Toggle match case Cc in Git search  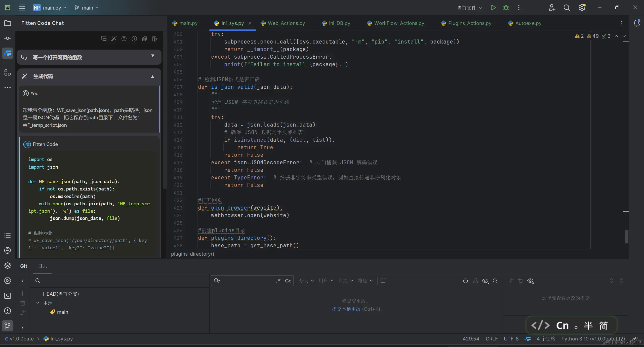pyautogui.click(x=288, y=281)
